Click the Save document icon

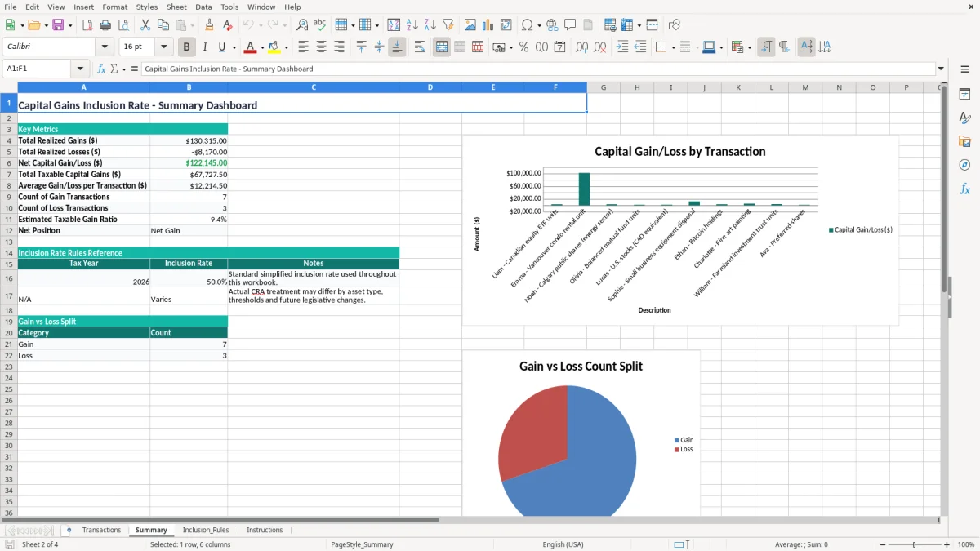(58, 25)
